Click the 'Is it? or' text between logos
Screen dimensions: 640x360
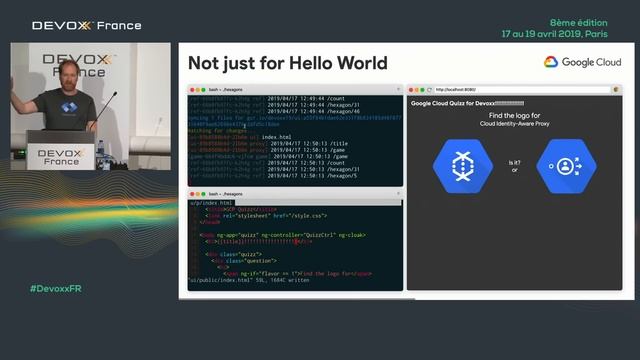(x=514, y=166)
